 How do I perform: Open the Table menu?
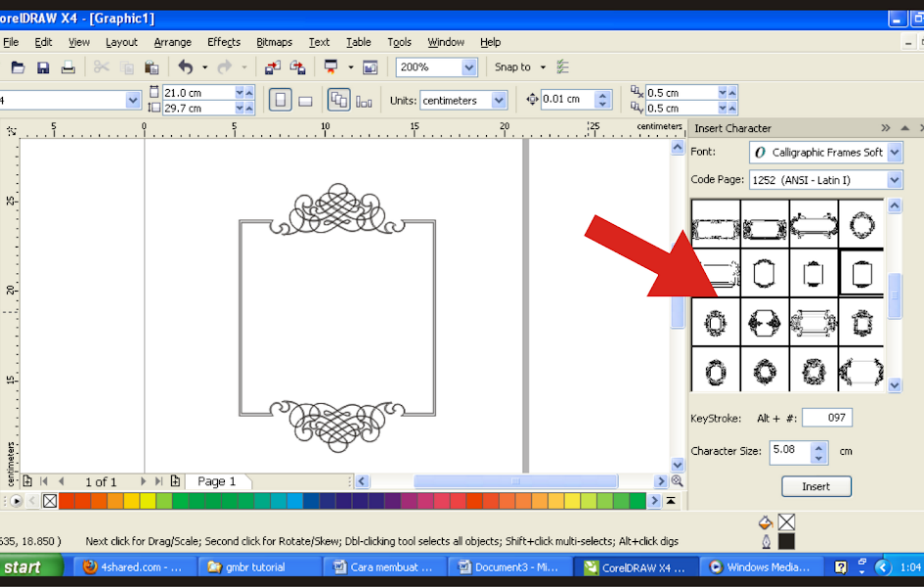(x=358, y=42)
